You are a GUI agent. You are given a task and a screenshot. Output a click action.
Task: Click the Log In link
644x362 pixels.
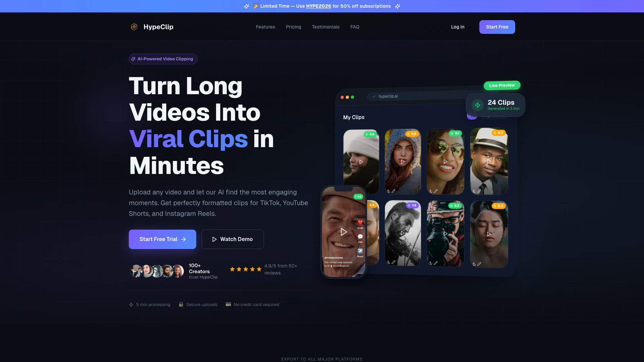click(458, 27)
